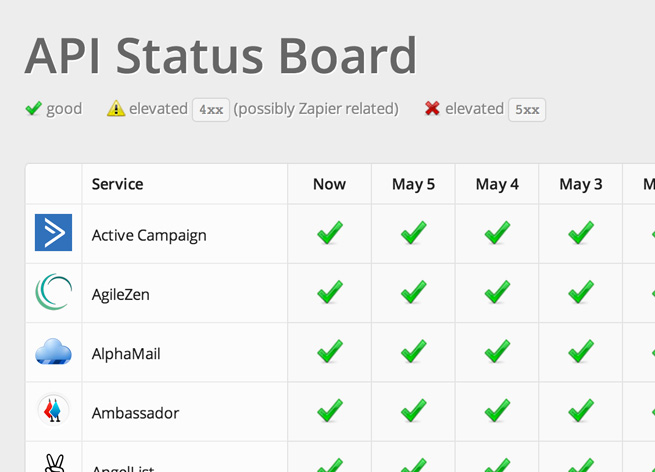Click AlphaMail's May 4 status checkmark
Image resolution: width=655 pixels, height=472 pixels.
pos(497,351)
